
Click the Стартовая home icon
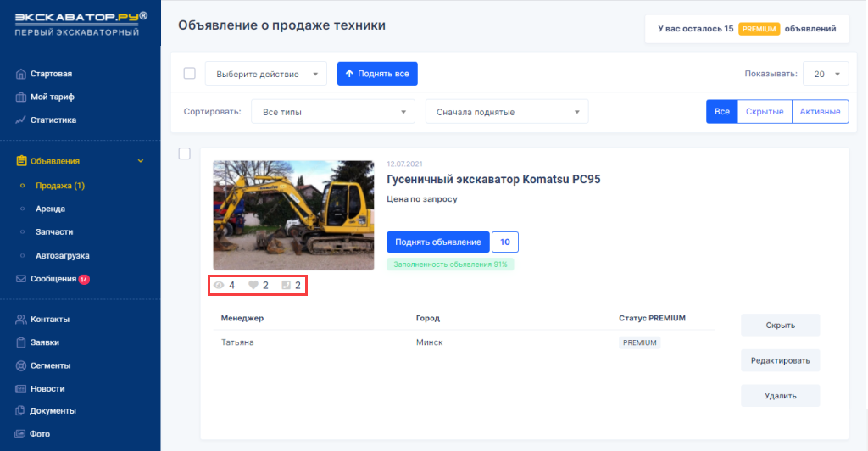pos(21,74)
